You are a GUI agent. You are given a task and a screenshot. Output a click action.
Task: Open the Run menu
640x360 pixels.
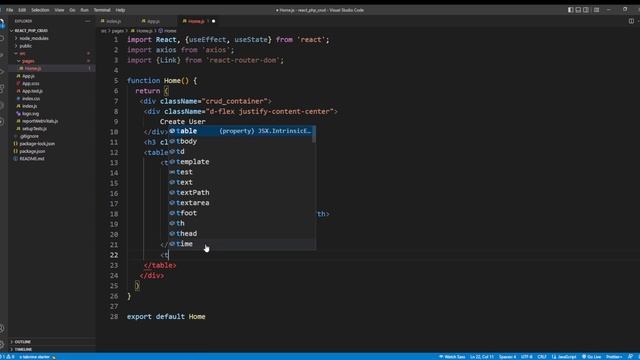click(x=84, y=10)
